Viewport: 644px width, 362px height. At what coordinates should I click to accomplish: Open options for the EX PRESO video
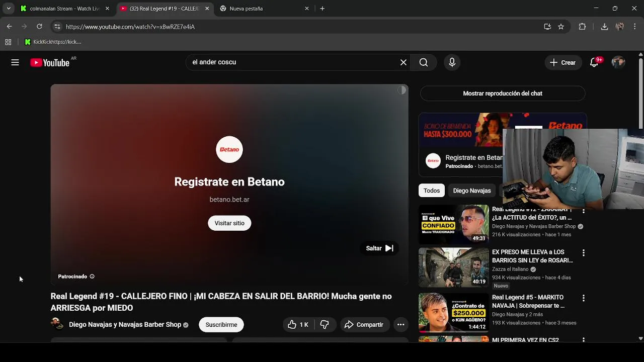(x=584, y=253)
